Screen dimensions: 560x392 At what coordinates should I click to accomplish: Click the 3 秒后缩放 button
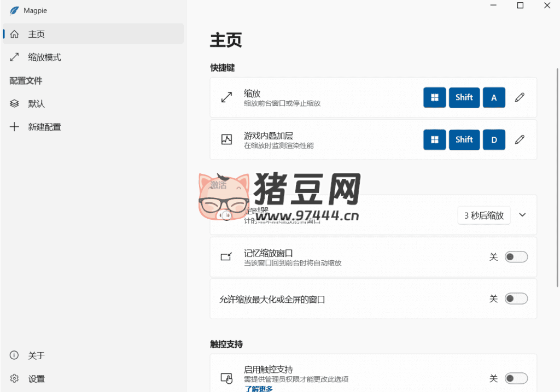(484, 215)
